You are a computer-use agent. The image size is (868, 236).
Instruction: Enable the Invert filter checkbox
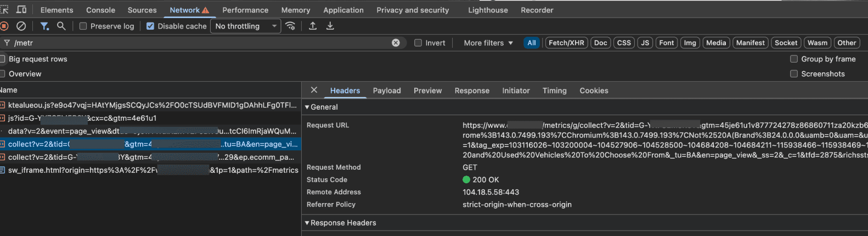click(x=418, y=43)
